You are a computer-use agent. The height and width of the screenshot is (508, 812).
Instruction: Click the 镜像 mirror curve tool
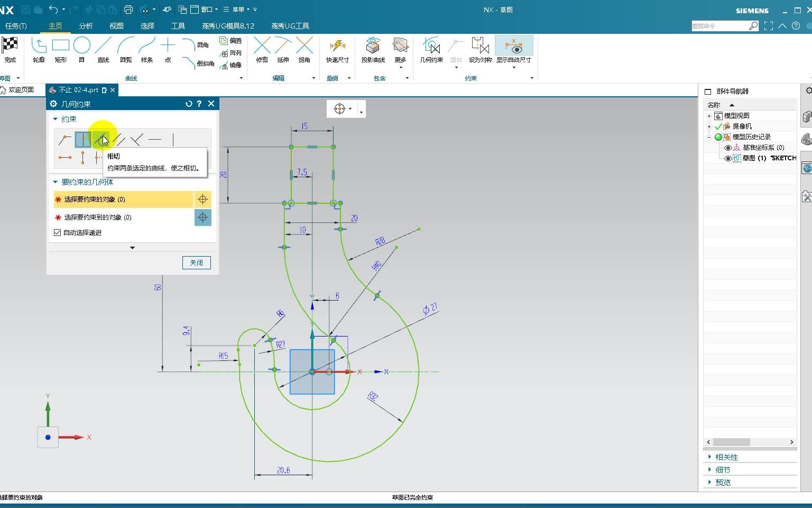(x=230, y=65)
